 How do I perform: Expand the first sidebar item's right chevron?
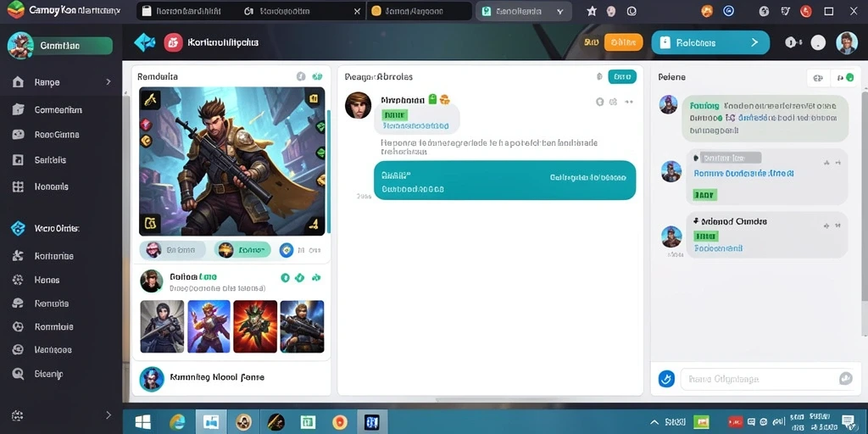[x=108, y=82]
